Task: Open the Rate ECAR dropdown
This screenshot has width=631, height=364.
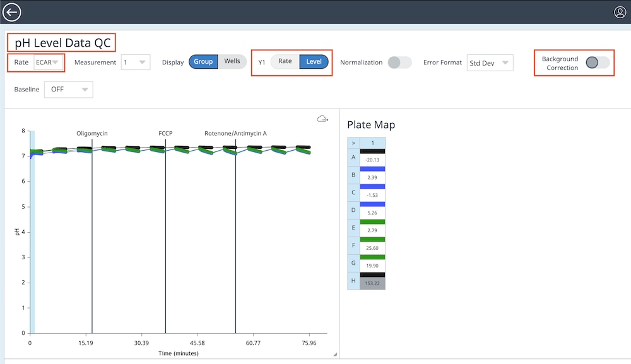Action: [47, 62]
